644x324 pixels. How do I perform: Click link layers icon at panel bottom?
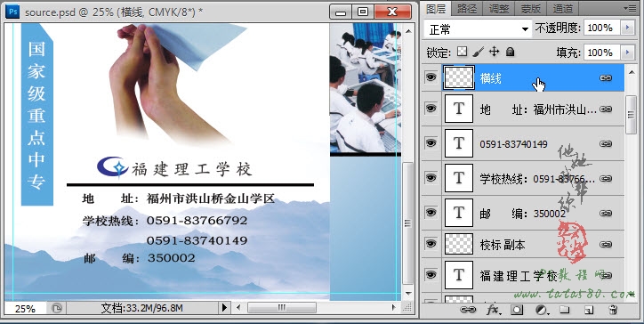[x=468, y=310]
